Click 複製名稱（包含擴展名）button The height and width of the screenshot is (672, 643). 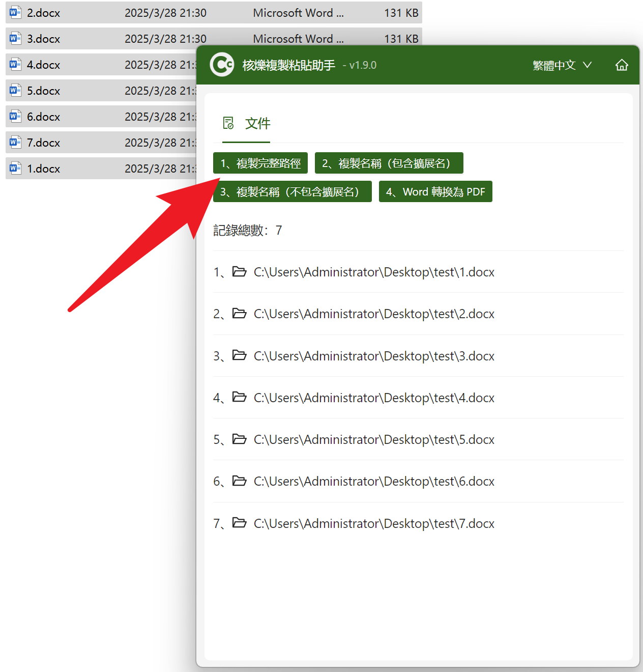pyautogui.click(x=389, y=163)
